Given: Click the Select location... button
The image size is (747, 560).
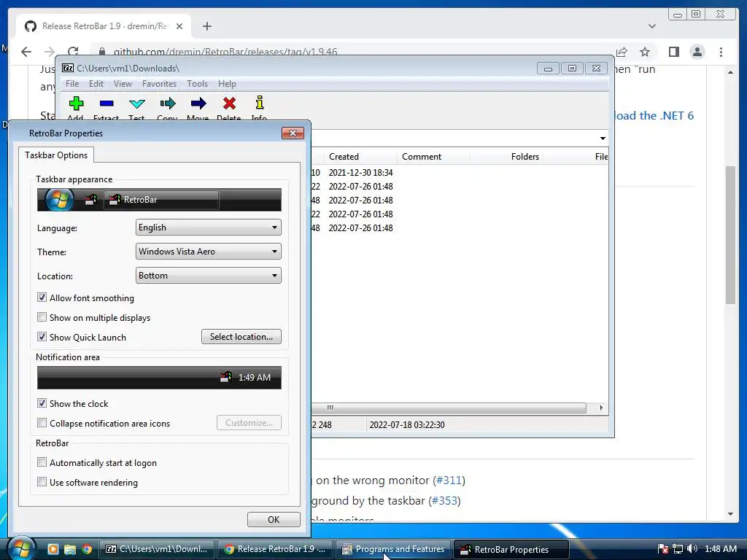Looking at the screenshot, I should click(241, 337).
